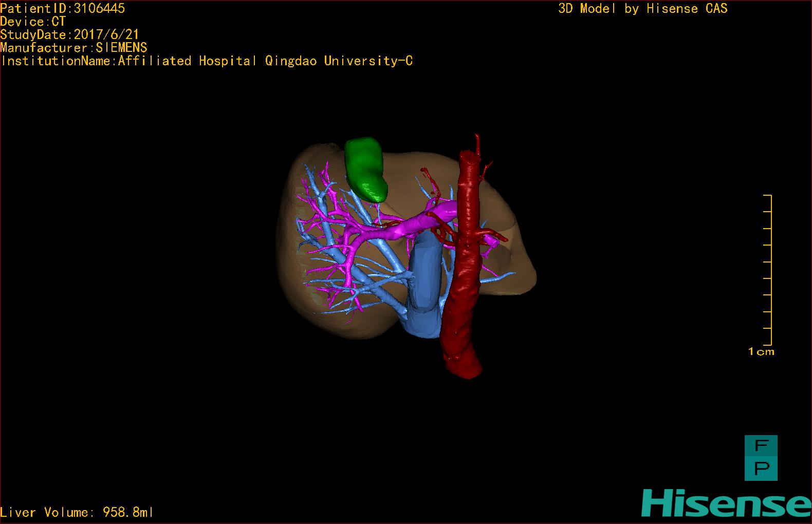Screen dimensions: 812x524
Task: Click the P face of the orientation cube
Action: 761,469
